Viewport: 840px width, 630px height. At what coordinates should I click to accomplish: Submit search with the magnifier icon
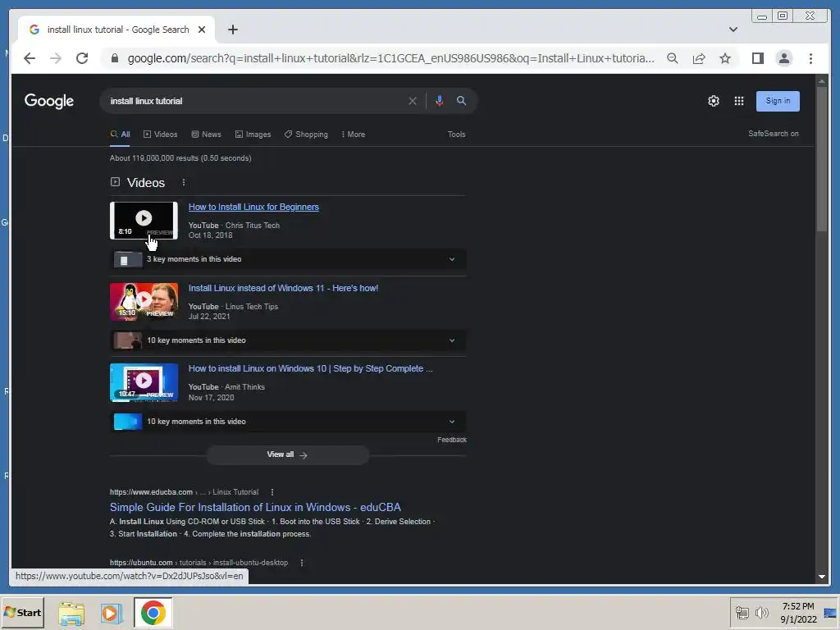point(461,101)
